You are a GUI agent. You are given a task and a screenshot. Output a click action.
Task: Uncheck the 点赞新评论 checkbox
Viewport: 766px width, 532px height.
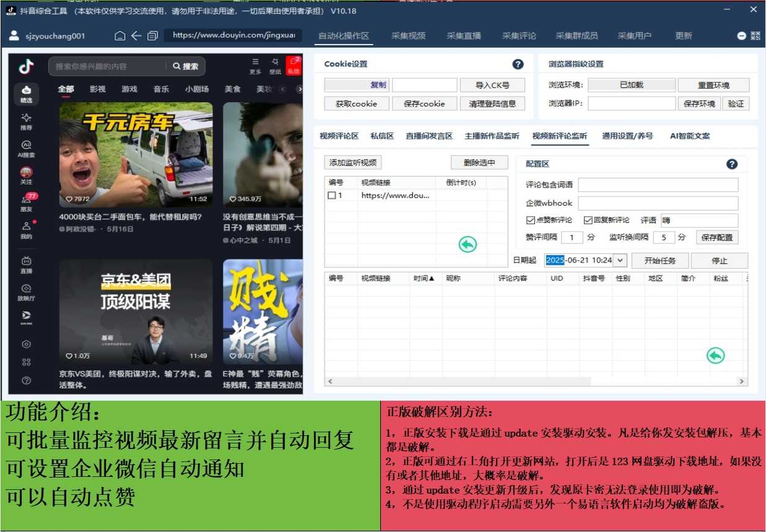click(530, 220)
